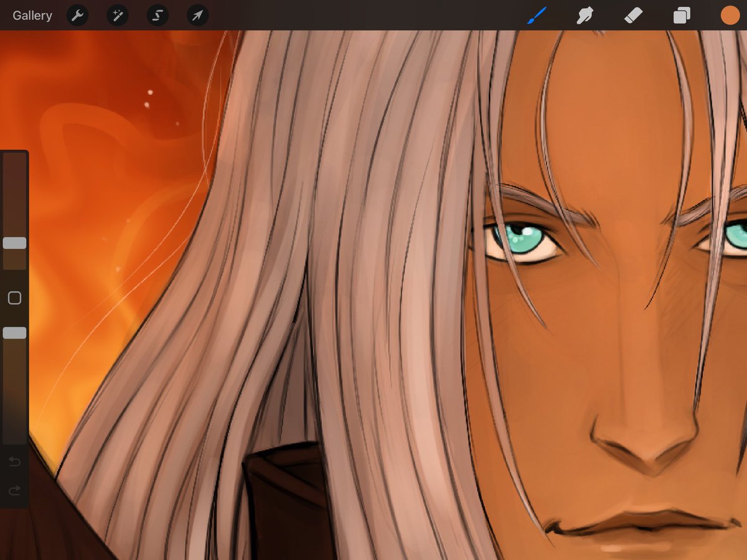
Task: Select the Brush tool
Action: (536, 16)
